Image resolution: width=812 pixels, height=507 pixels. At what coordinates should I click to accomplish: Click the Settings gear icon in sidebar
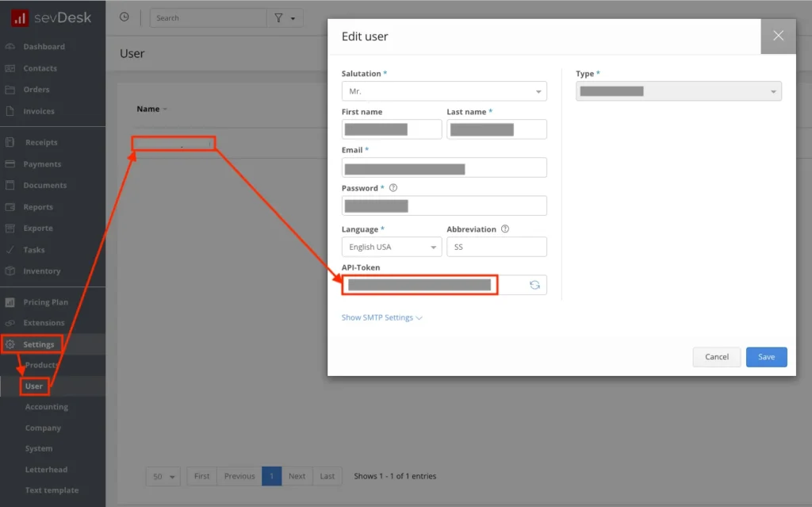pos(10,344)
